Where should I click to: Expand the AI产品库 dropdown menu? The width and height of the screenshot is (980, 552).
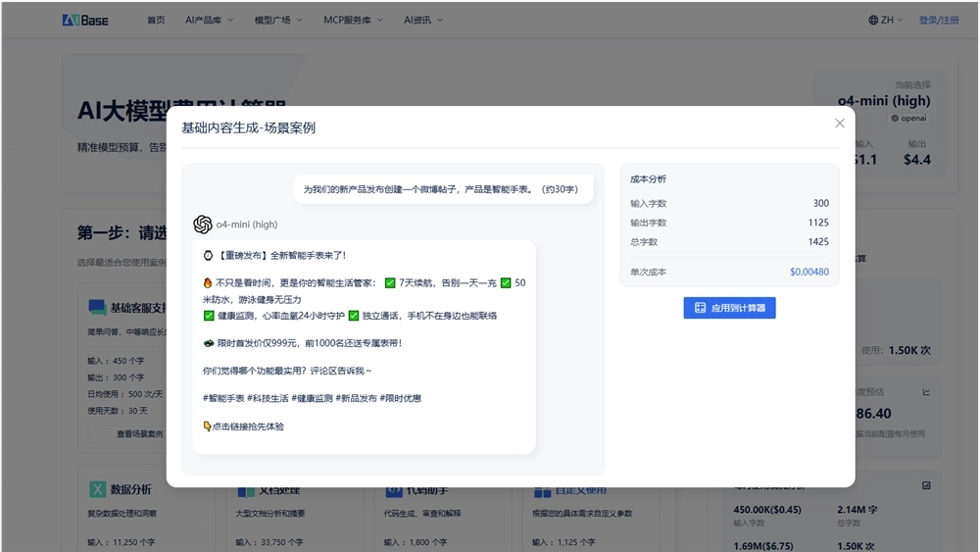pos(210,20)
